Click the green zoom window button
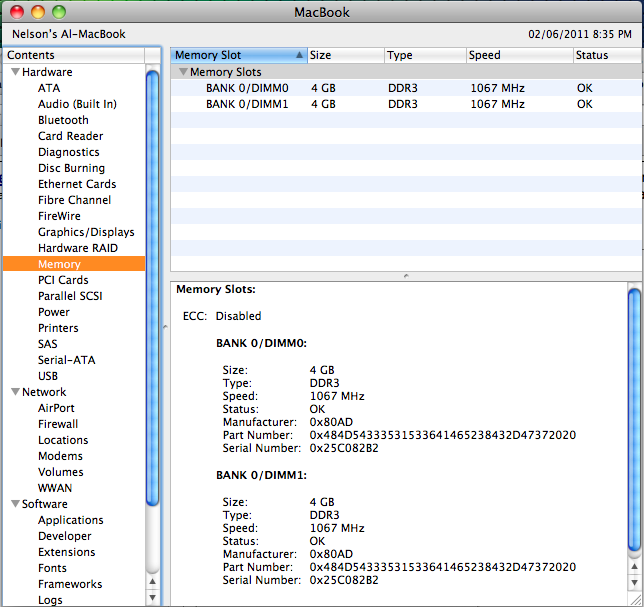The image size is (644, 607). pyautogui.click(x=59, y=12)
